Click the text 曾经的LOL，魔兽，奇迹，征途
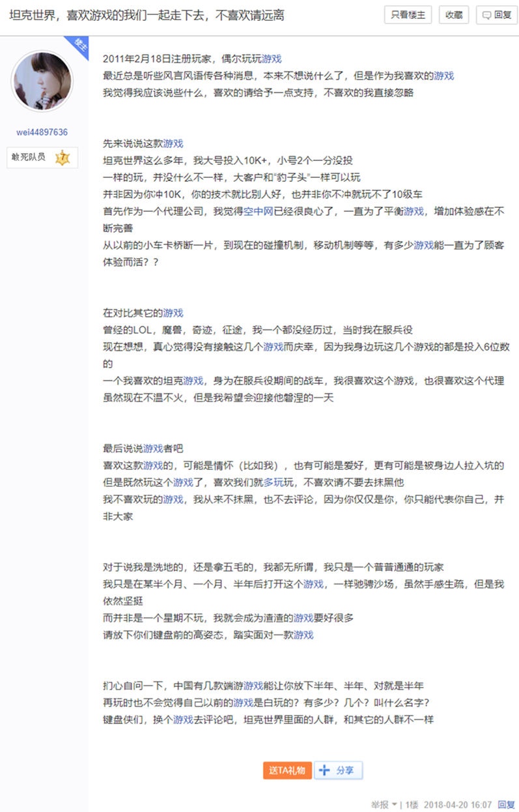 (175, 330)
